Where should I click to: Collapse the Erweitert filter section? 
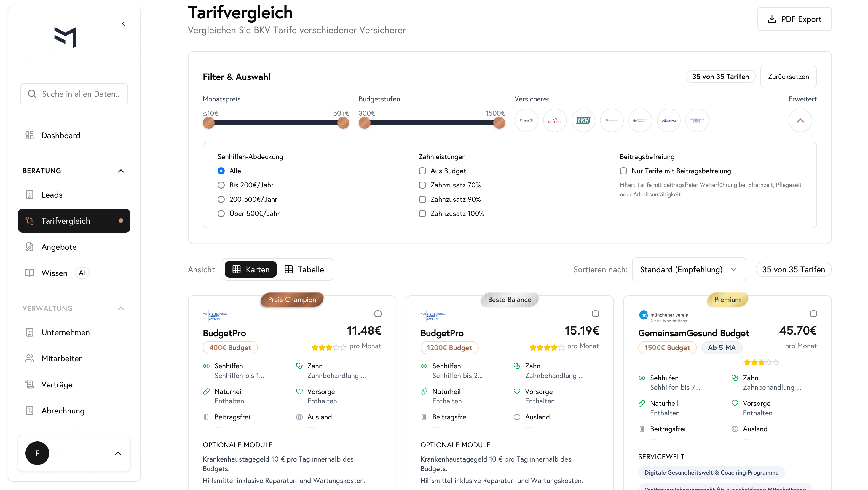800,120
